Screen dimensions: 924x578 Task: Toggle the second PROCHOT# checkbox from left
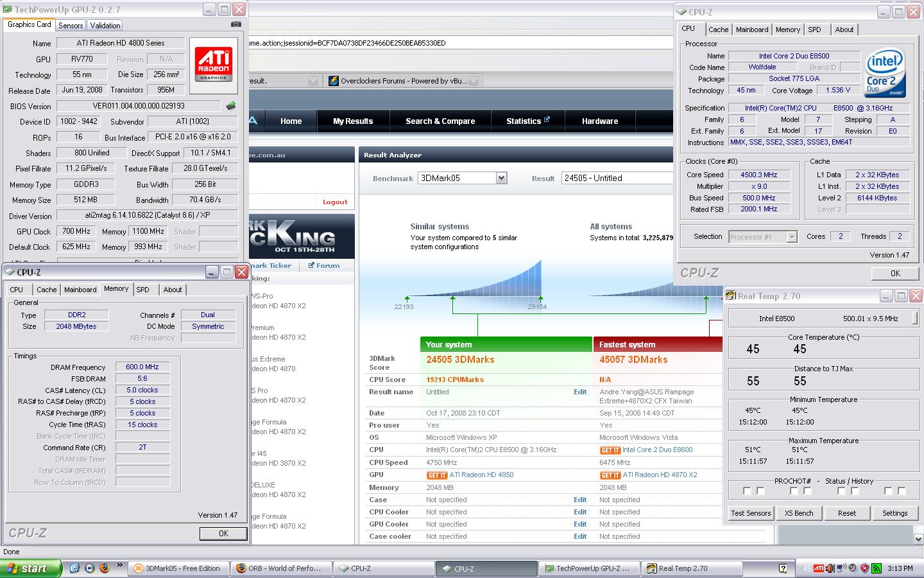pos(760,491)
